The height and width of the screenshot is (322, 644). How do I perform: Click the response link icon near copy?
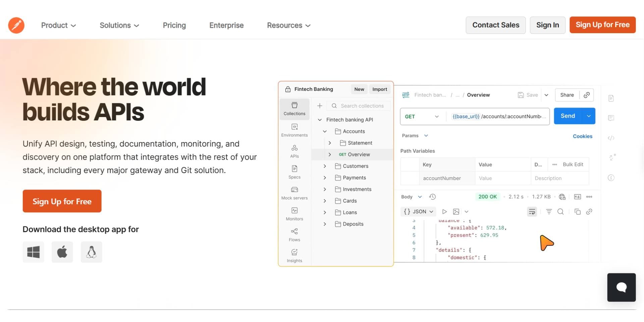click(x=589, y=212)
